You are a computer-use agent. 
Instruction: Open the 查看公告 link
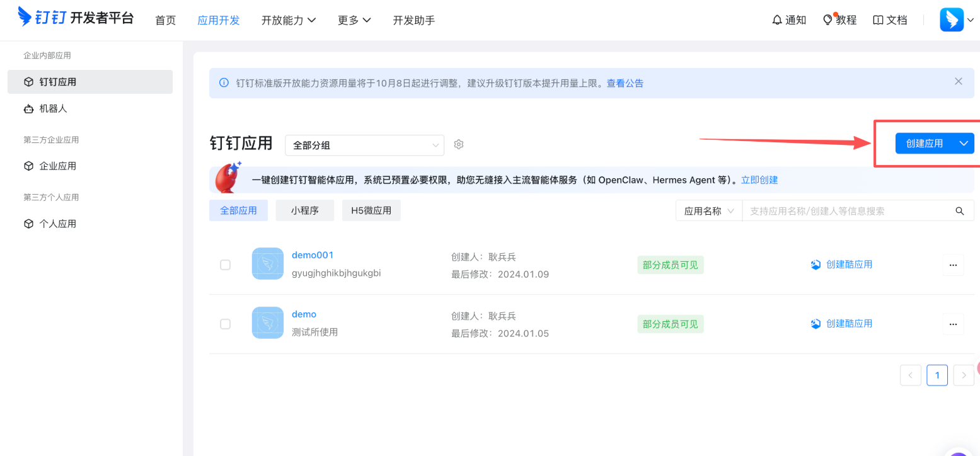point(625,83)
